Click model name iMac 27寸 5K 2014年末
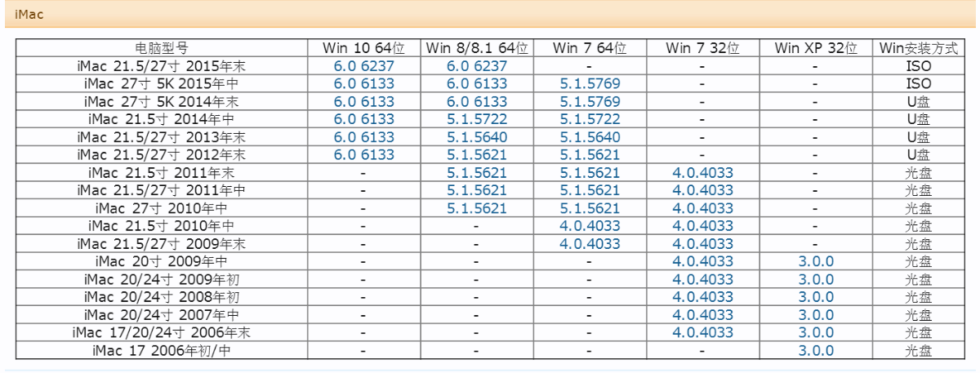The width and height of the screenshot is (980, 373). point(162,102)
